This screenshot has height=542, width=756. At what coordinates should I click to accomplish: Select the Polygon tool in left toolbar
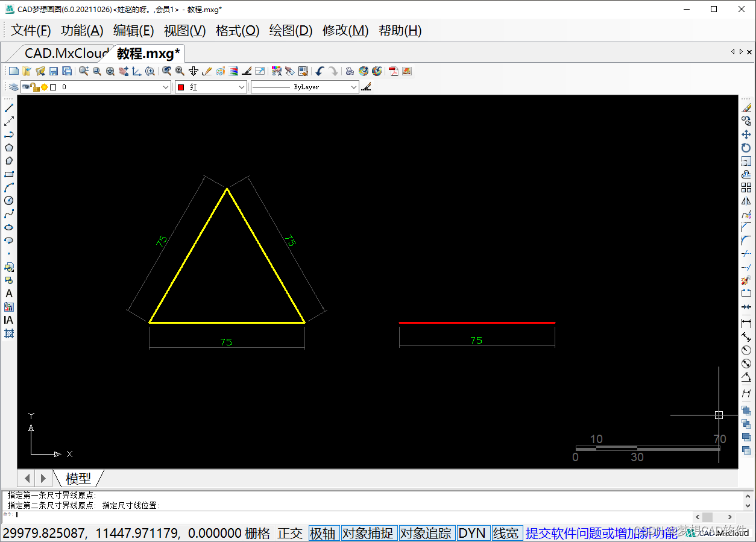click(x=9, y=148)
